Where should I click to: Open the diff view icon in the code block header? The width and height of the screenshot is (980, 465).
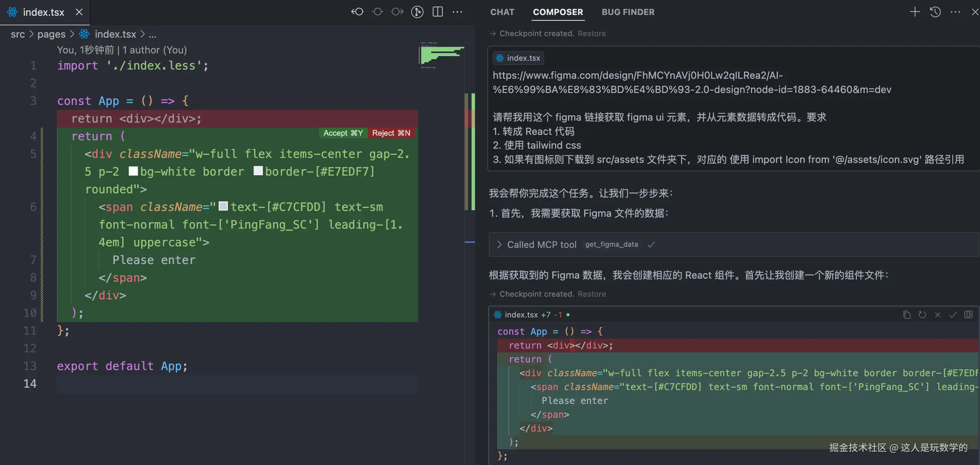[968, 315]
